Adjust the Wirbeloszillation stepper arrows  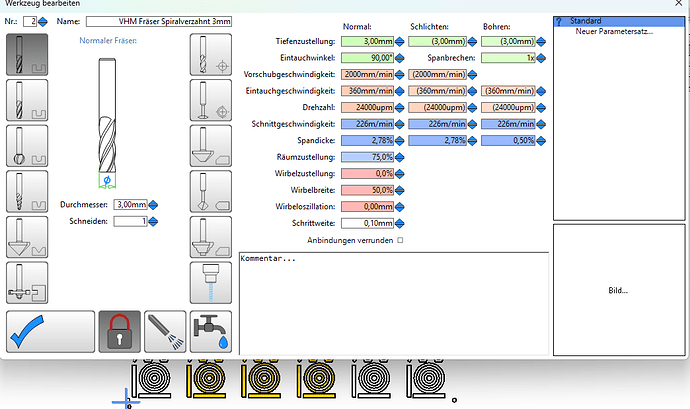coord(400,207)
